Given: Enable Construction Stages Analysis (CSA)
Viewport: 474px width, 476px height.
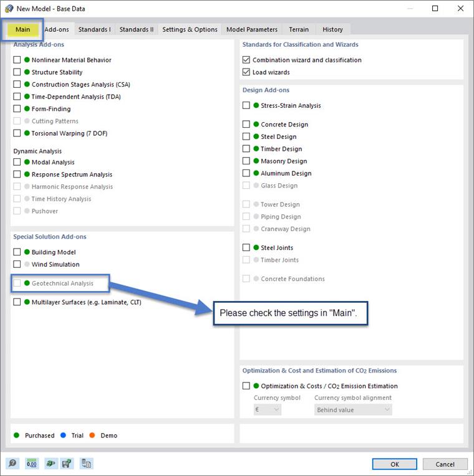Looking at the screenshot, I should pyautogui.click(x=17, y=84).
